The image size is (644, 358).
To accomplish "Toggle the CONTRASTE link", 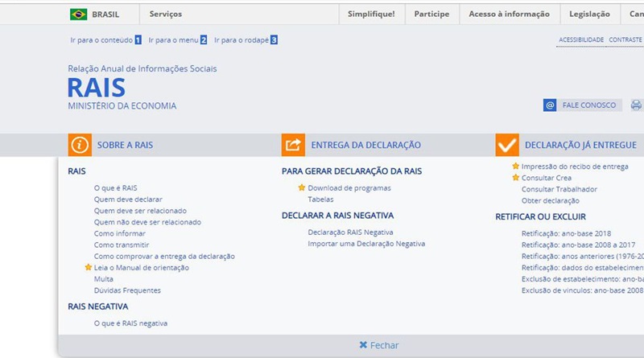I will click(x=625, y=40).
